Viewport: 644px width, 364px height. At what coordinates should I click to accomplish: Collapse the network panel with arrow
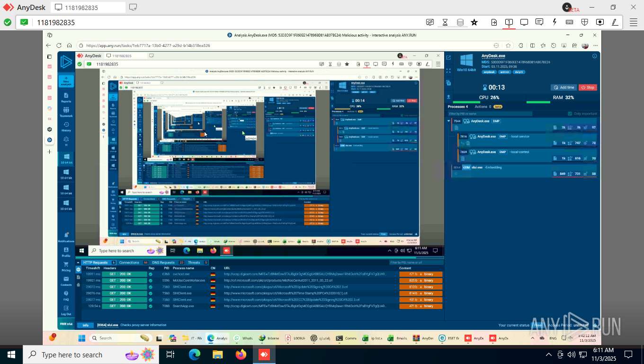click(78, 263)
